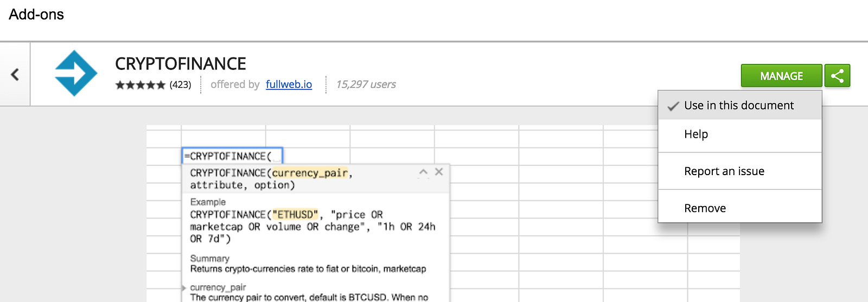Toggle Use in this document option
Screen dimensions: 868x302
click(x=738, y=106)
